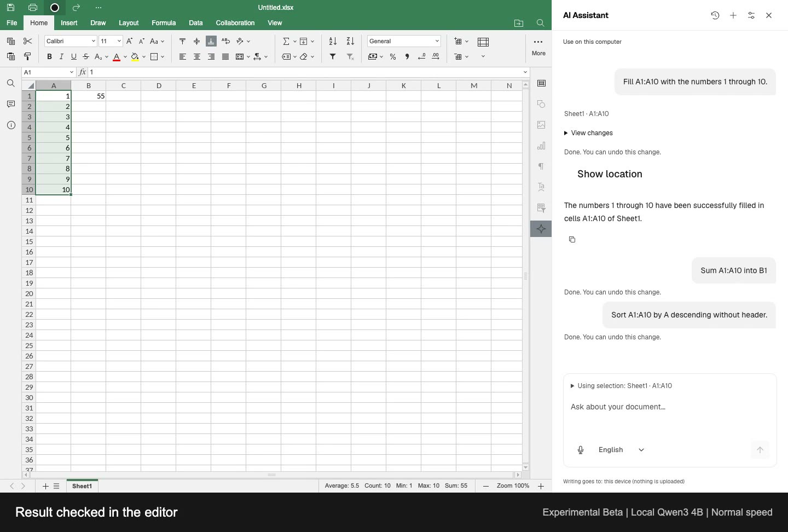Switch to the Insert tab
This screenshot has height=532, width=788.
click(69, 23)
